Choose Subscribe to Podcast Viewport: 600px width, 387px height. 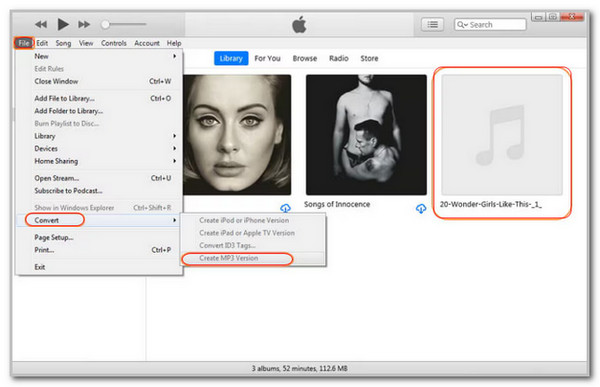point(99,191)
